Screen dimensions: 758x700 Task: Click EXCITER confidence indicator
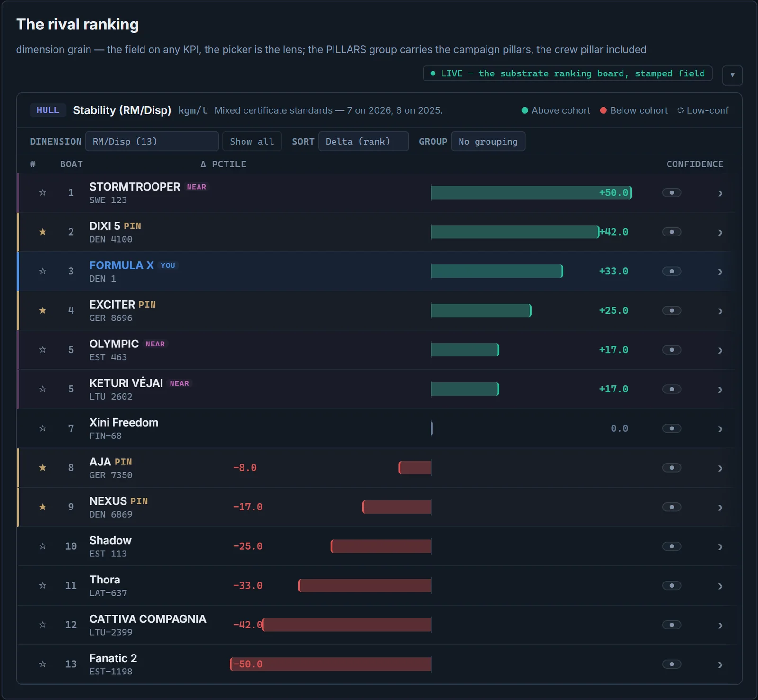pos(672,310)
